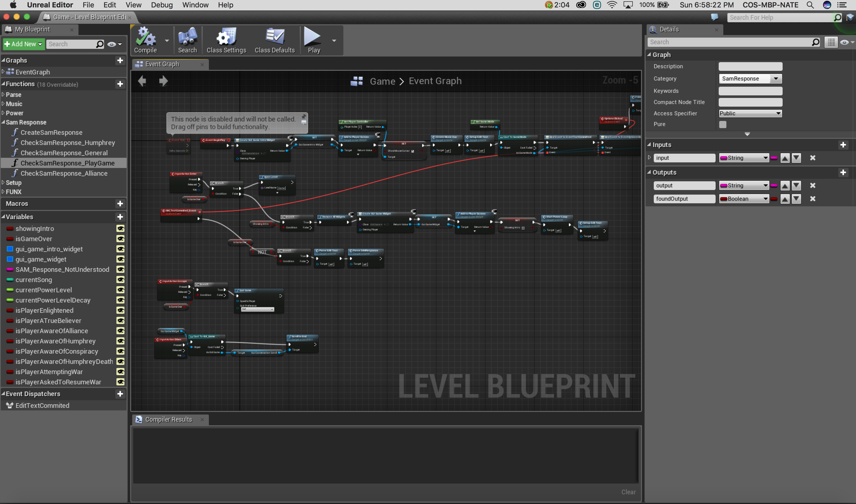This screenshot has height=504, width=856.
Task: Click the Search For Help field
Action: [784, 17]
